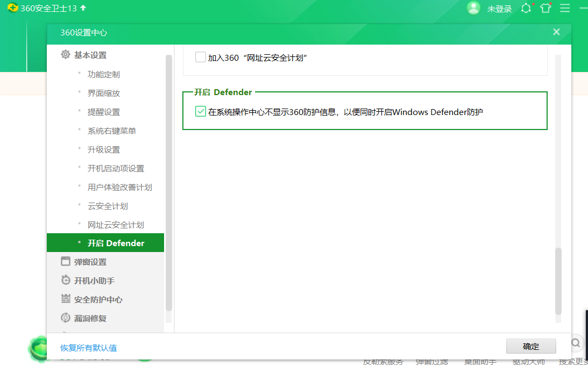Screen dimensions: 588x374
Task: Open 功能定制 settings
Action: point(104,75)
